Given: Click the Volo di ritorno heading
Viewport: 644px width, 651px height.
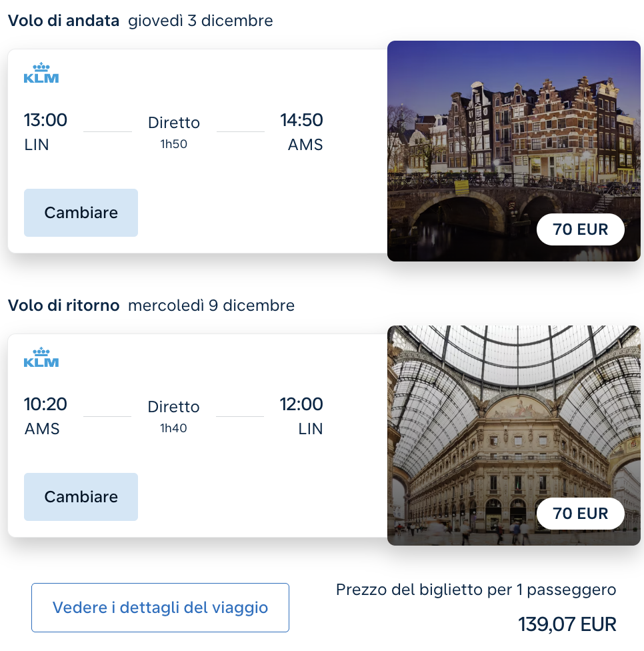Looking at the screenshot, I should pos(63,305).
